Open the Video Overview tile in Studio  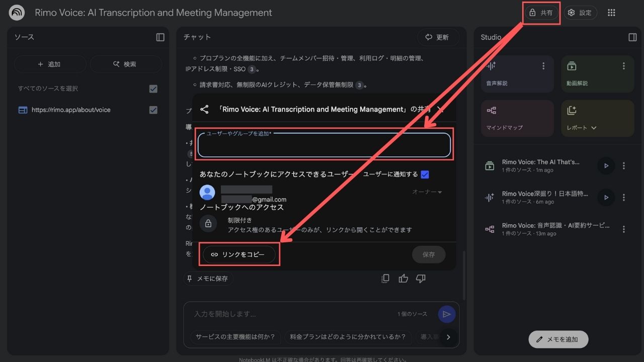pos(597,74)
